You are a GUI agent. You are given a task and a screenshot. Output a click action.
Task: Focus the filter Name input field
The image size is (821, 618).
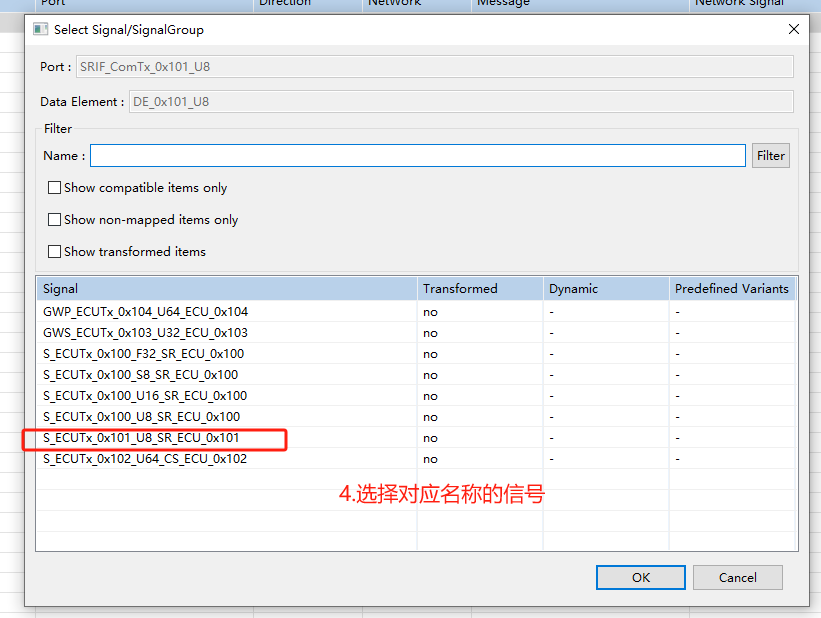[417, 156]
